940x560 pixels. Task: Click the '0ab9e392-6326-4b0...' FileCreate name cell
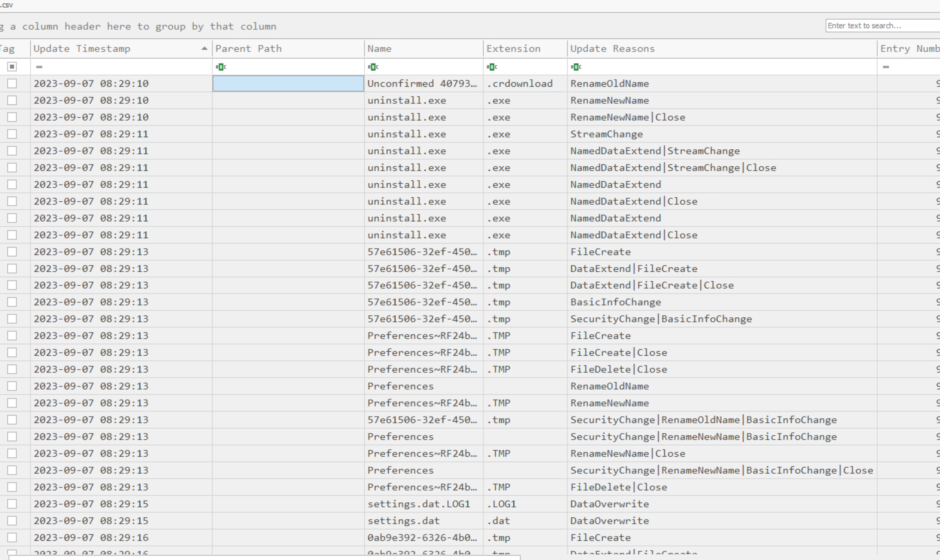[x=424, y=537]
